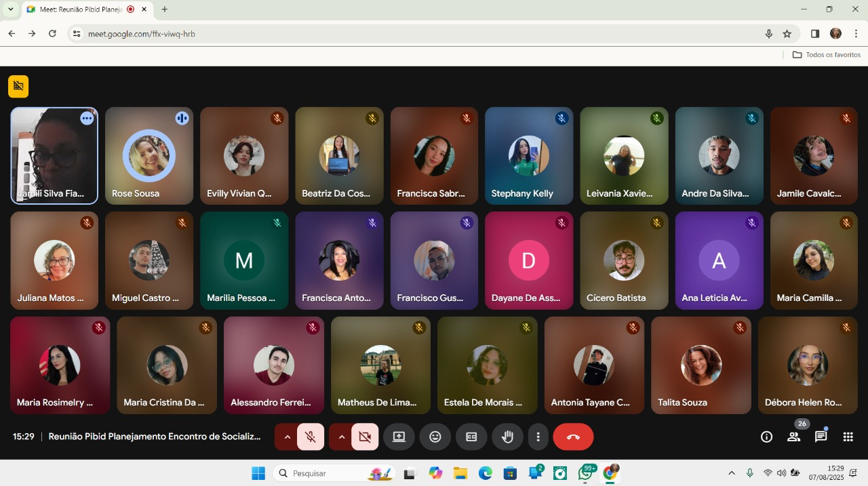Open the activities grid icon
Screen dimensions: 868x486
(x=848, y=437)
